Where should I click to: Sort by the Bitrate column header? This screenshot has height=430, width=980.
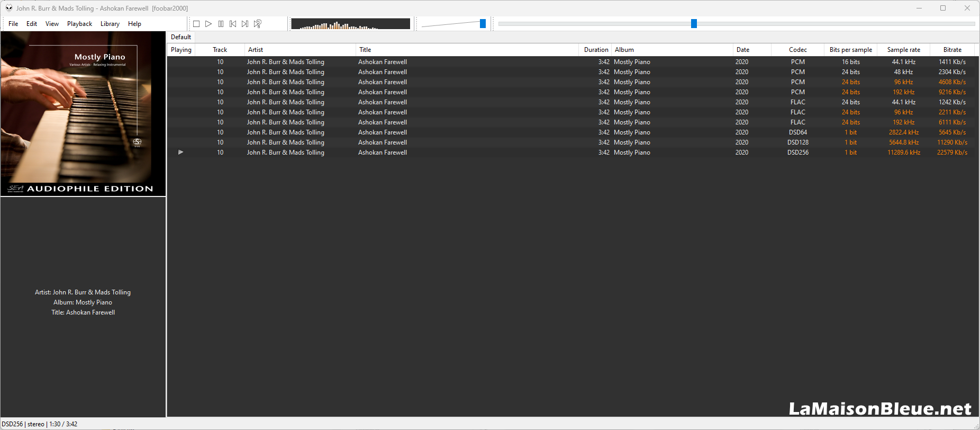[952, 50]
